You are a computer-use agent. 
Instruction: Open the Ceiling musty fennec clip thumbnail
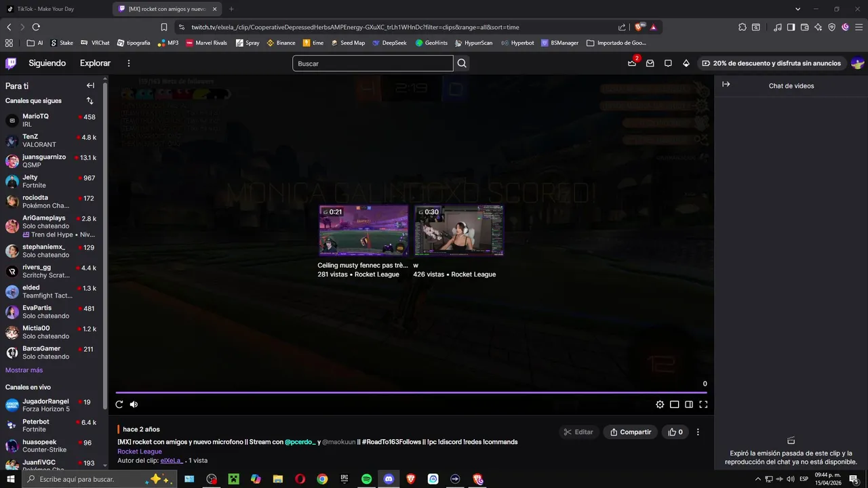coord(364,230)
